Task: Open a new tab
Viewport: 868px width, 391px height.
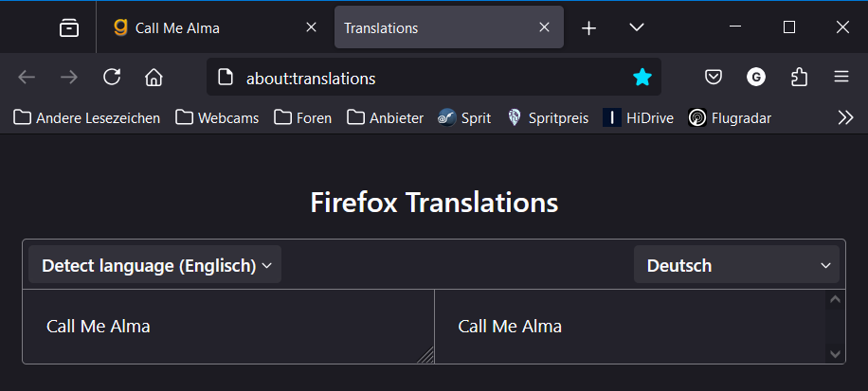Action: tap(589, 28)
